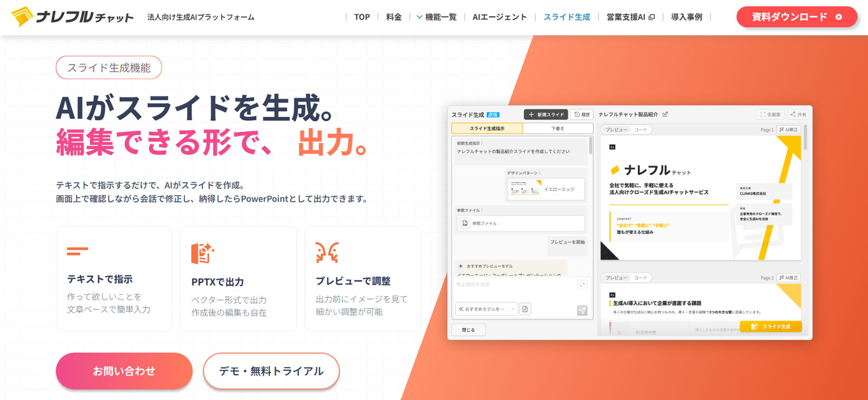Click the スライド生成機能 label pill
The width and height of the screenshot is (868, 400).
coord(109,68)
